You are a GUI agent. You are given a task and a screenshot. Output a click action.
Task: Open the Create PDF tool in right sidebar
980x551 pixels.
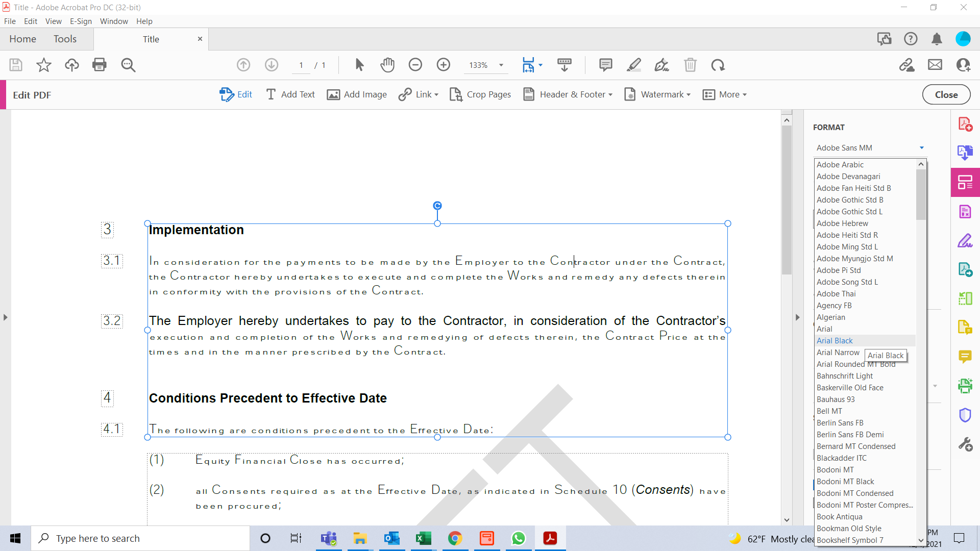pyautogui.click(x=966, y=123)
